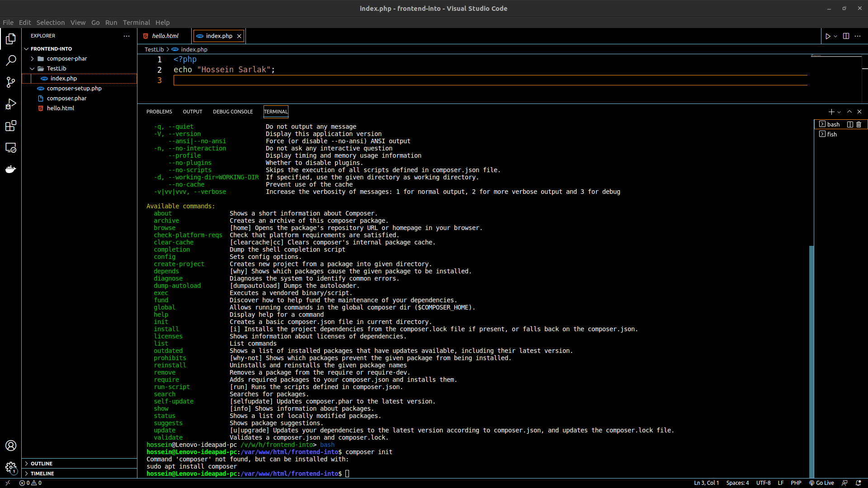The image size is (868, 488).
Task: Run the PHP file with play icon
Action: pyautogui.click(x=828, y=36)
